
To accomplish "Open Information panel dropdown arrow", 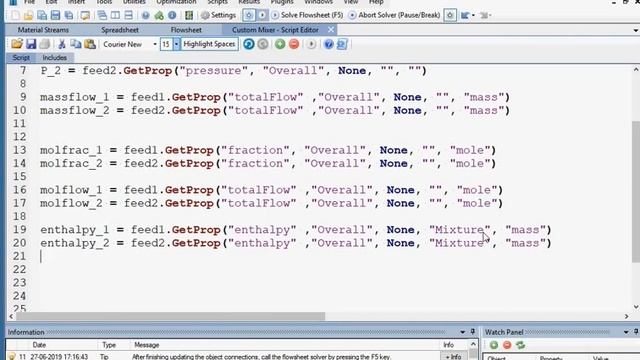I will click(x=462, y=332).
